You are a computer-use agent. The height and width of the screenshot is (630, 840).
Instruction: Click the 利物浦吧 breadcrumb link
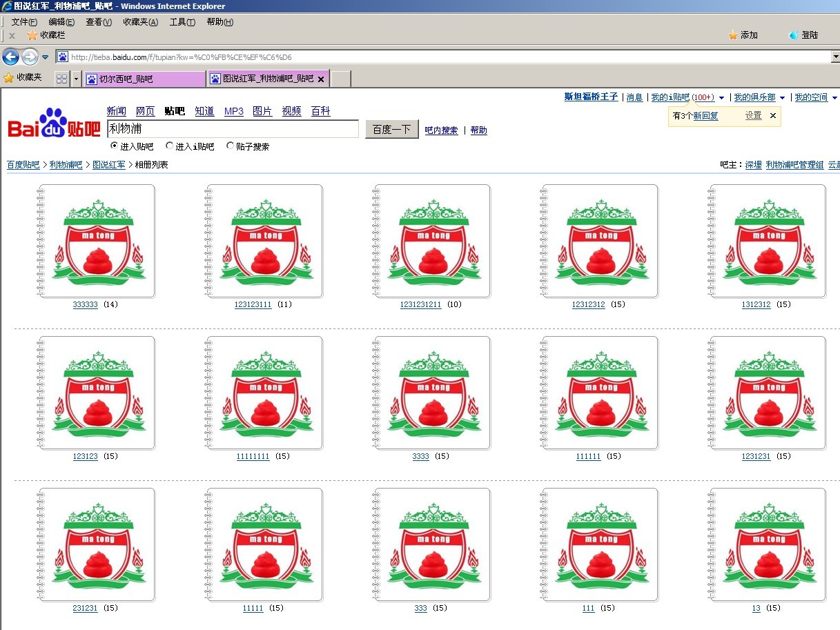[x=66, y=165]
